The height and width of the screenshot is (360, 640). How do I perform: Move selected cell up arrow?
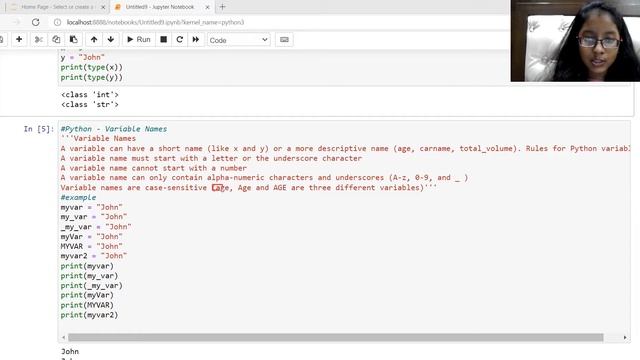pos(94,40)
